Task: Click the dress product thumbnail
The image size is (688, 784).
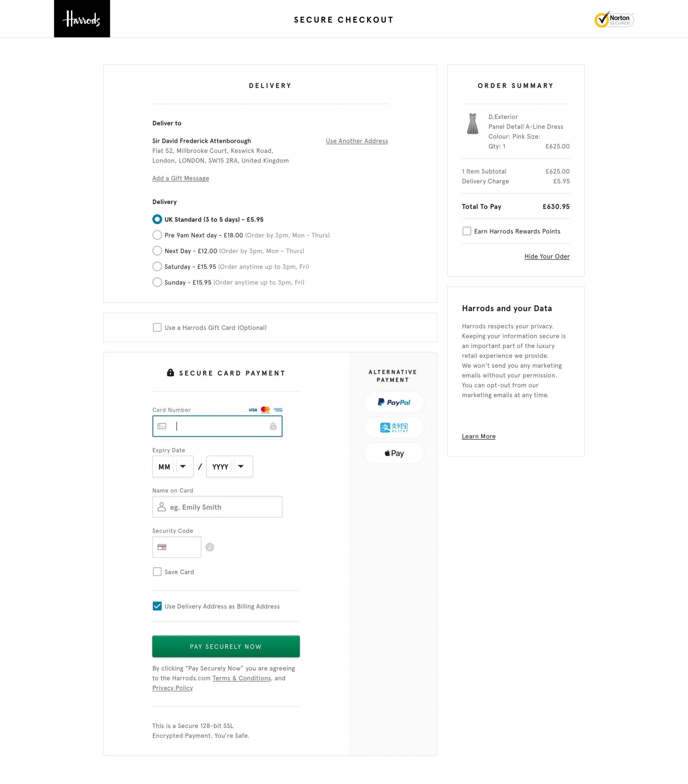Action: coord(472,124)
